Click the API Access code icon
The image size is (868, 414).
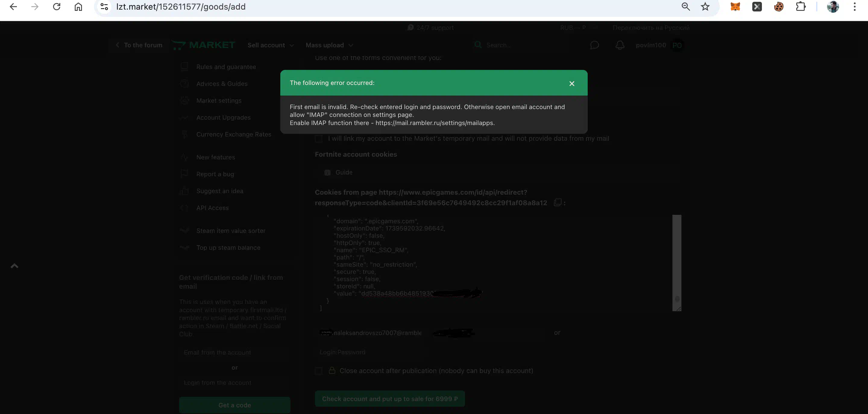[x=184, y=208]
